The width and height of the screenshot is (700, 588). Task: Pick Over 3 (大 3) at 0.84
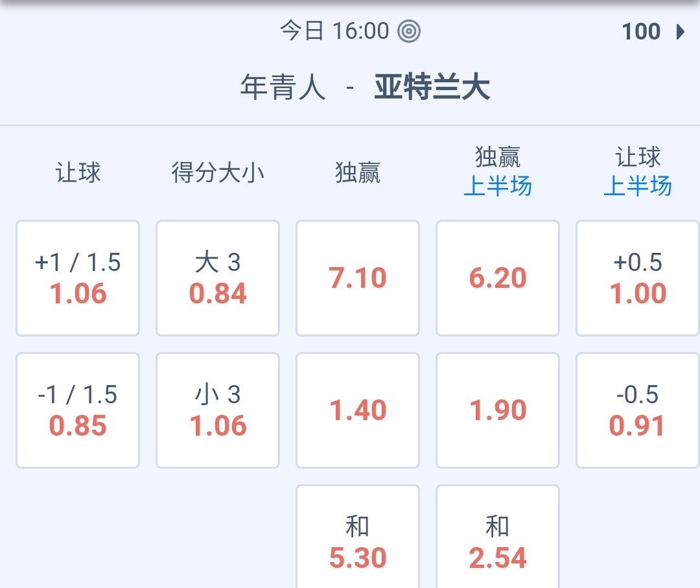(x=218, y=278)
